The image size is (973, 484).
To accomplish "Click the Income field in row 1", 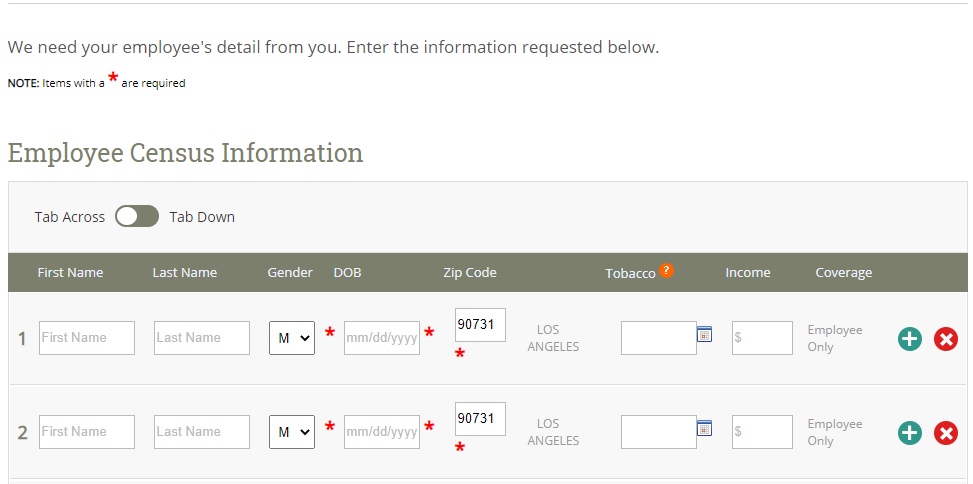I will click(762, 338).
